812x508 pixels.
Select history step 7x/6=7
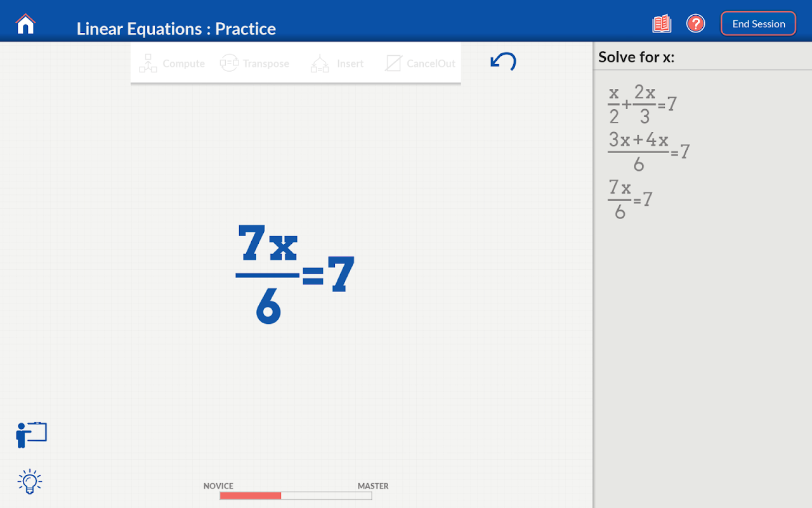click(x=629, y=199)
